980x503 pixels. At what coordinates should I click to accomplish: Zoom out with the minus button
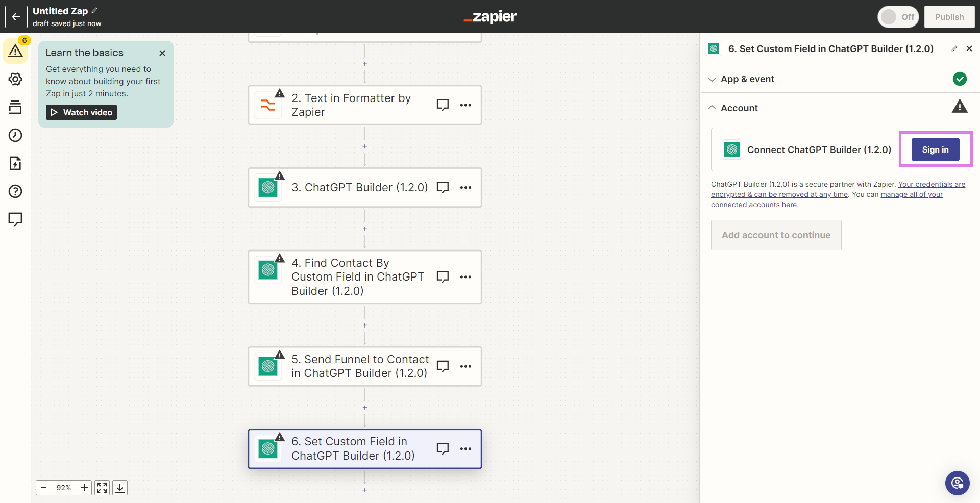43,488
